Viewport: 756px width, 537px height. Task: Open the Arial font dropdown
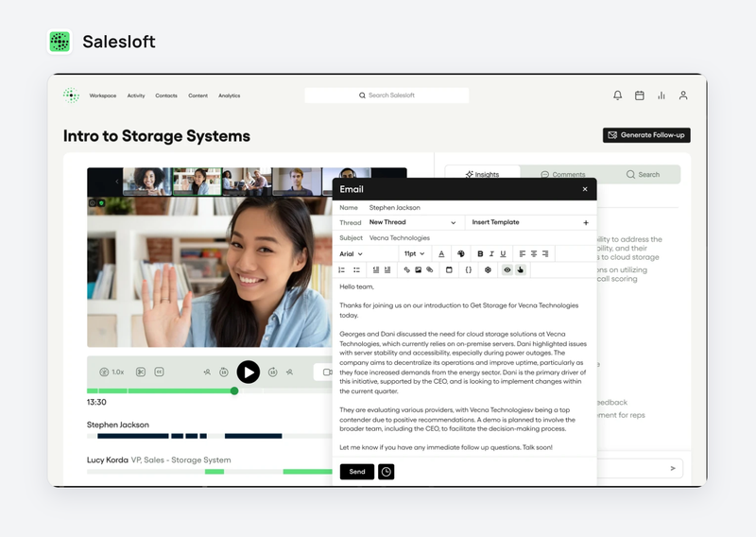click(x=351, y=253)
